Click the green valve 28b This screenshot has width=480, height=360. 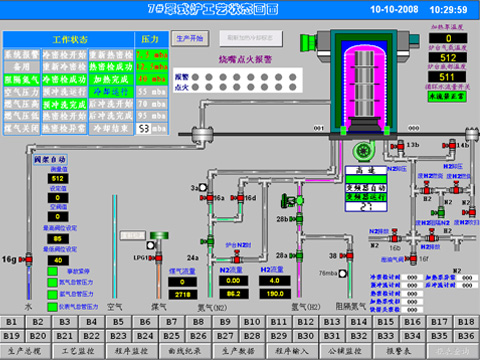pos(297,219)
